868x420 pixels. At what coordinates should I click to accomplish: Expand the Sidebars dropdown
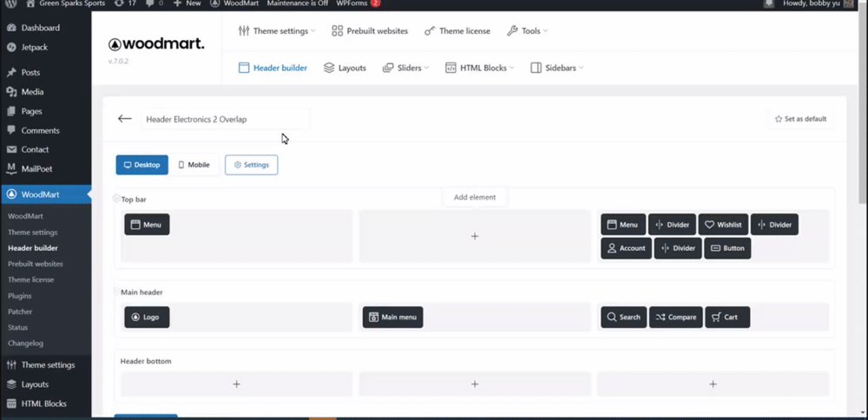point(557,68)
